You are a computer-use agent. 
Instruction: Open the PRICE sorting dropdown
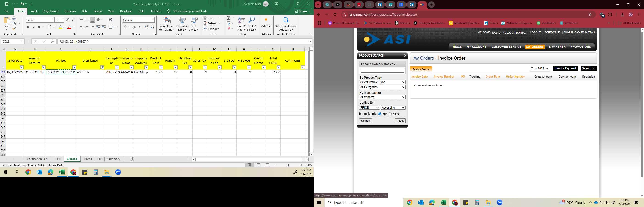[x=369, y=108]
